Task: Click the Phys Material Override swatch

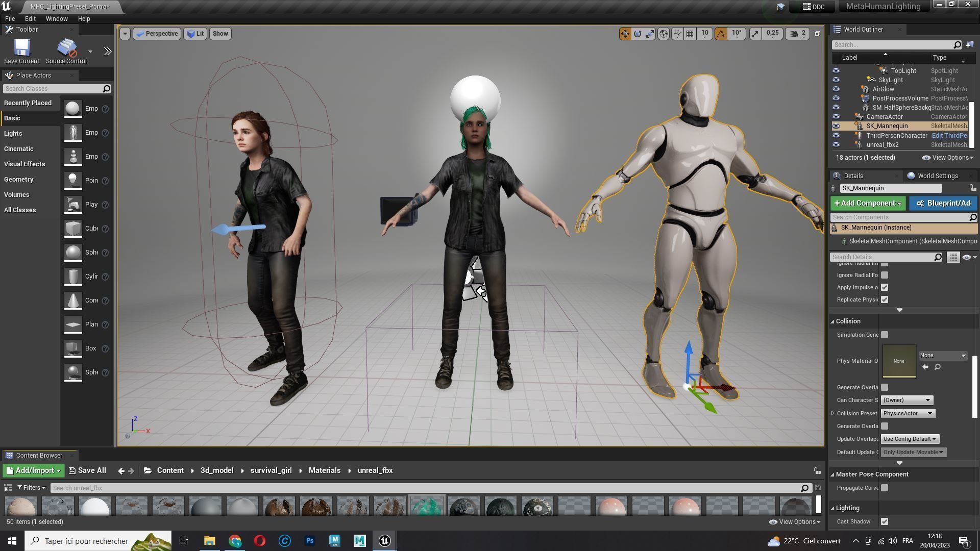Action: click(898, 361)
